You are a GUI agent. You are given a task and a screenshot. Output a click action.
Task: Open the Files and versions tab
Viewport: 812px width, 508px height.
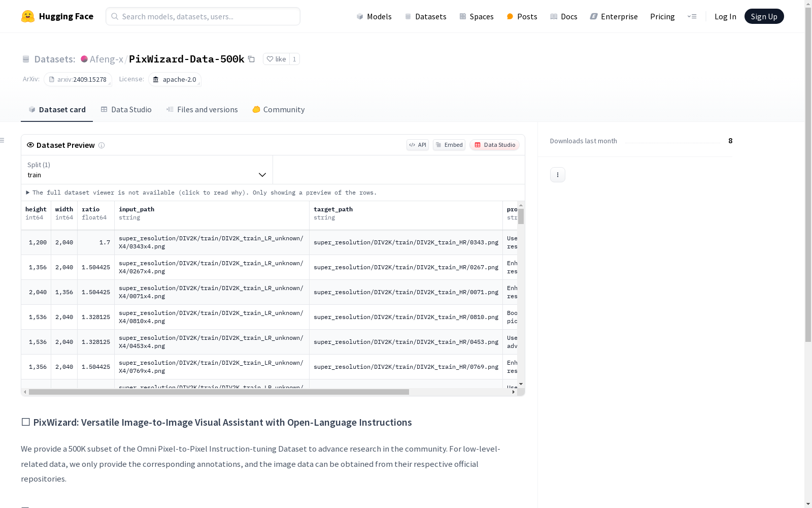[202, 110]
